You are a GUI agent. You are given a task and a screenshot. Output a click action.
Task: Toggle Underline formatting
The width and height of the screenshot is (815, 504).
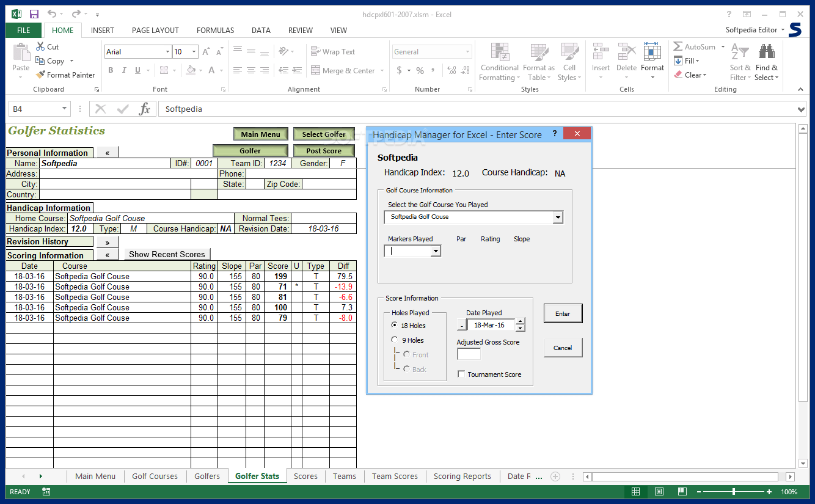click(x=139, y=70)
